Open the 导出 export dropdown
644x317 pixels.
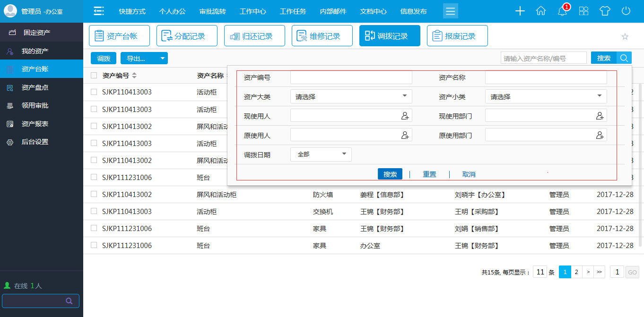point(144,58)
